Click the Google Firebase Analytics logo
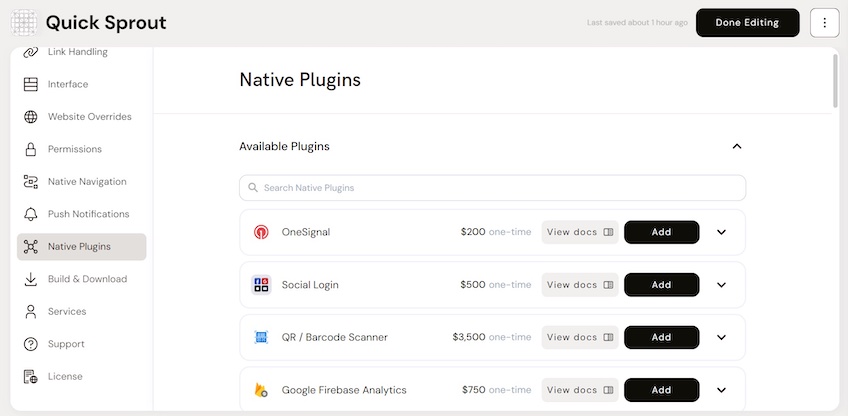Image resolution: width=848 pixels, height=416 pixels. (261, 390)
